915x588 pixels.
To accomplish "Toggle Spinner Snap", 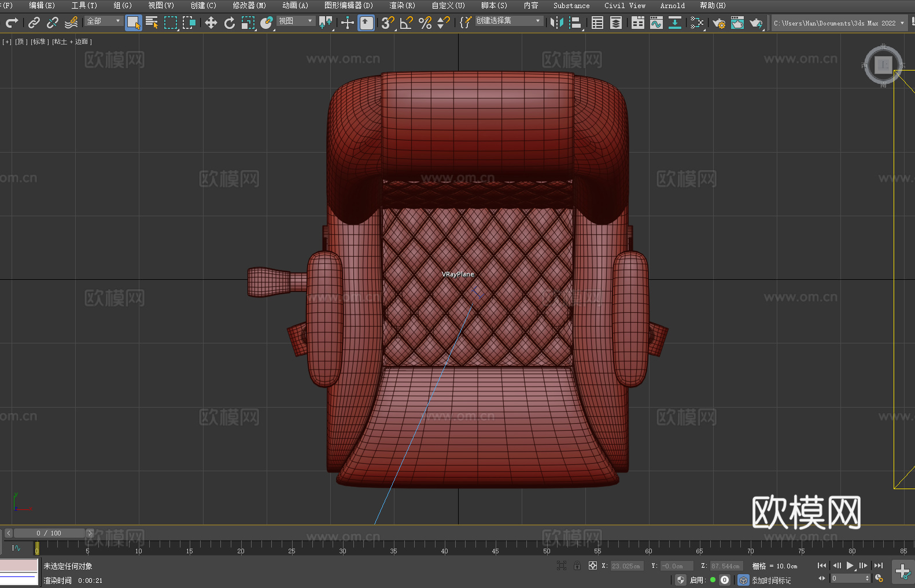I will 444,23.
